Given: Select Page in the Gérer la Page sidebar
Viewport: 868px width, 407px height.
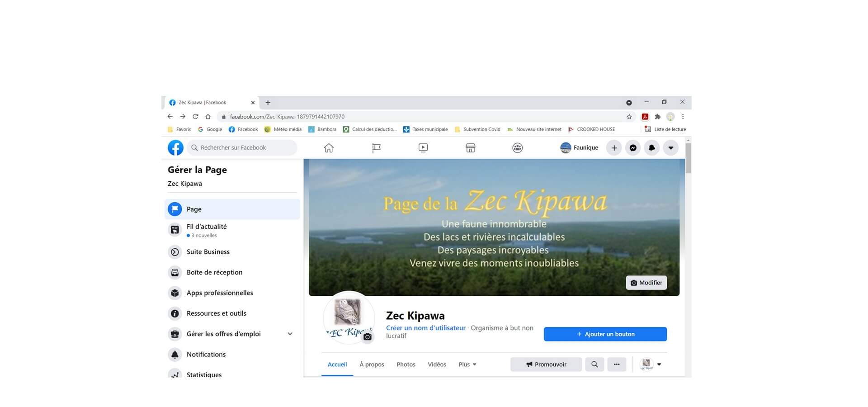Looking at the screenshot, I should 232,209.
